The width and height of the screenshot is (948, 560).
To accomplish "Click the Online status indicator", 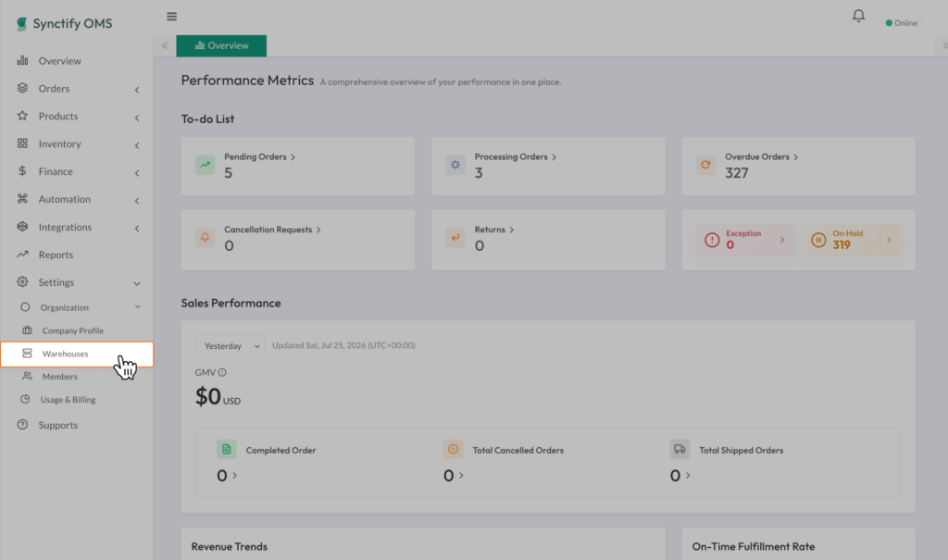I will click(902, 23).
